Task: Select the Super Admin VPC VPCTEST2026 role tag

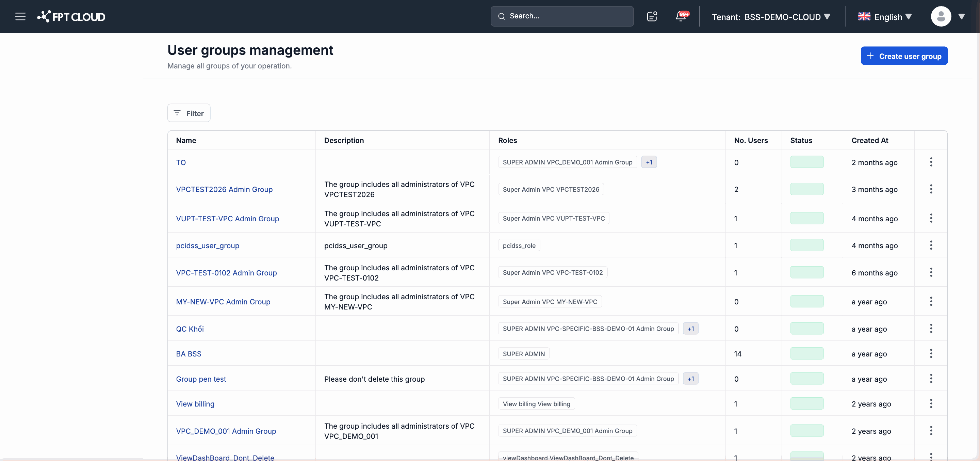Action: coord(551,190)
